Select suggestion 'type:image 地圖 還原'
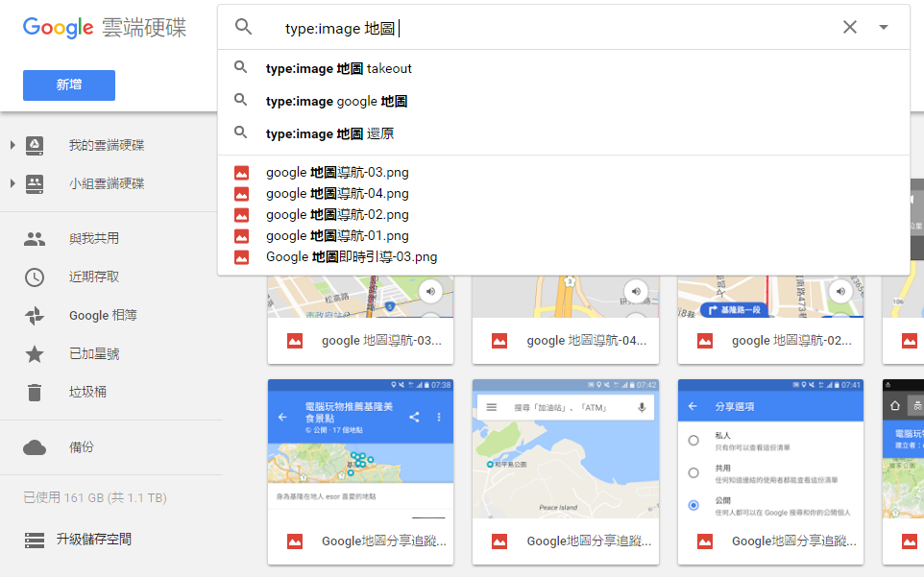The width and height of the screenshot is (924, 577). click(564, 133)
